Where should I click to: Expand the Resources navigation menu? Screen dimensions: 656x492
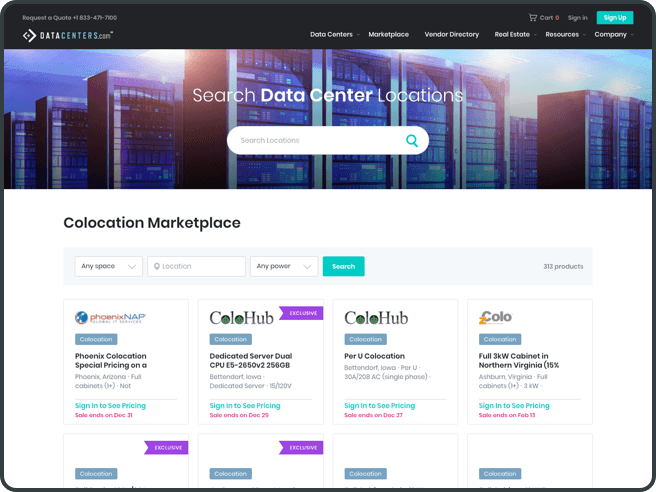pyautogui.click(x=564, y=35)
